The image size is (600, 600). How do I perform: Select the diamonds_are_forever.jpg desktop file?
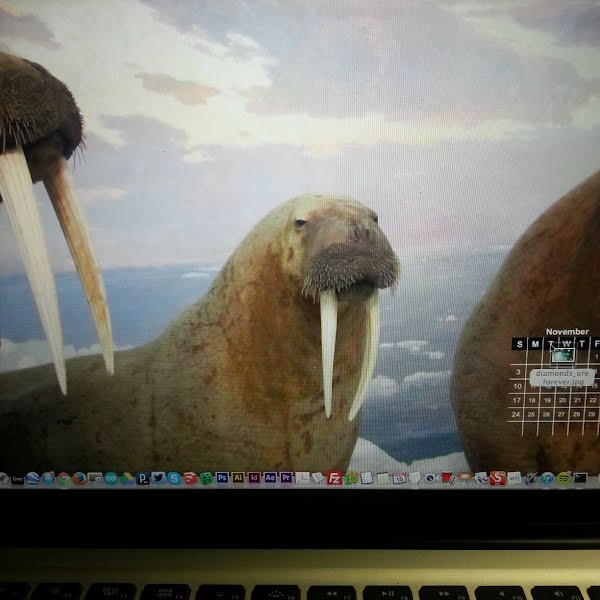point(563,355)
